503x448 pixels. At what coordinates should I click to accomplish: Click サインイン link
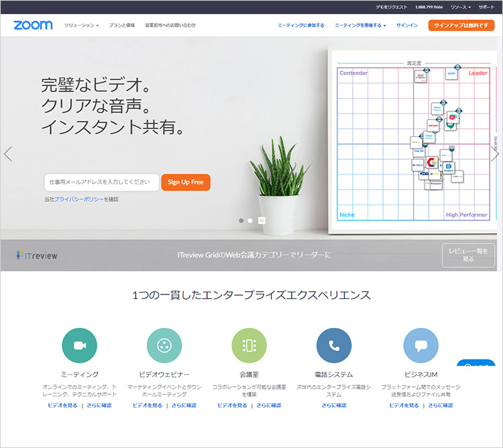(x=407, y=25)
